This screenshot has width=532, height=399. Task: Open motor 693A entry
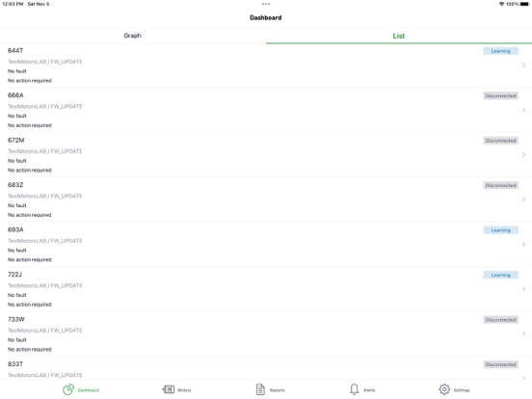click(266, 245)
